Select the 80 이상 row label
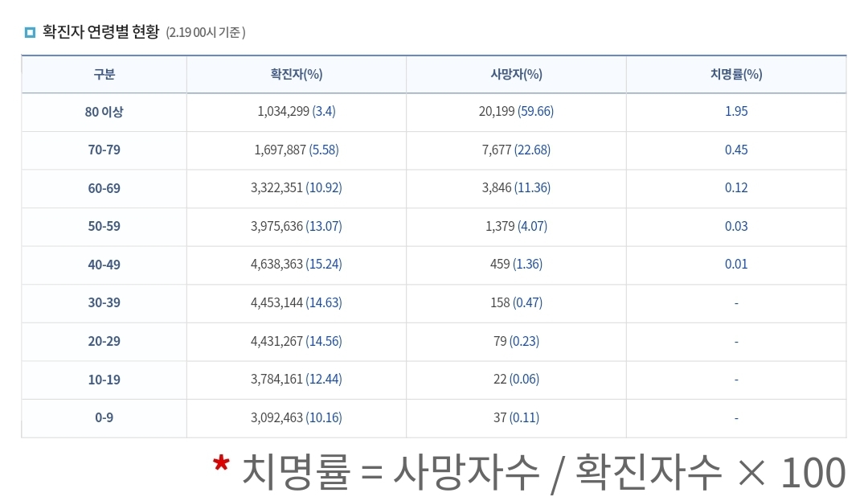 (x=104, y=112)
